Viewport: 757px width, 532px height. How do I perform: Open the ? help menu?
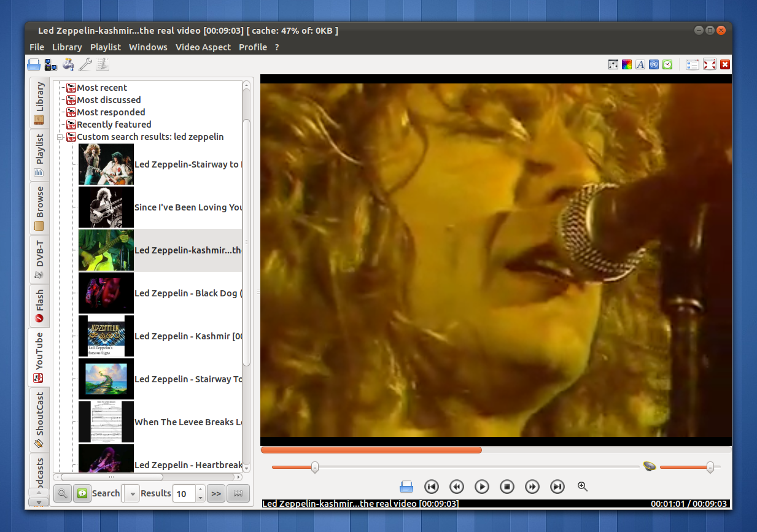[x=277, y=47]
